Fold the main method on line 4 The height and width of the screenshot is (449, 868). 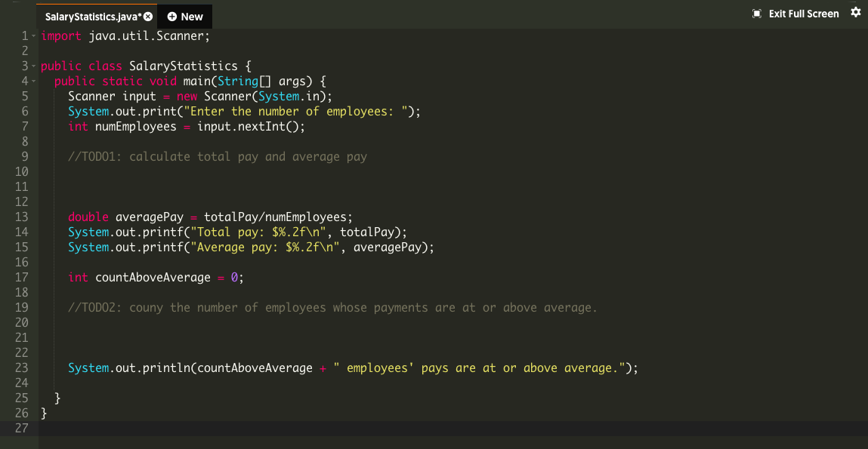coord(33,81)
